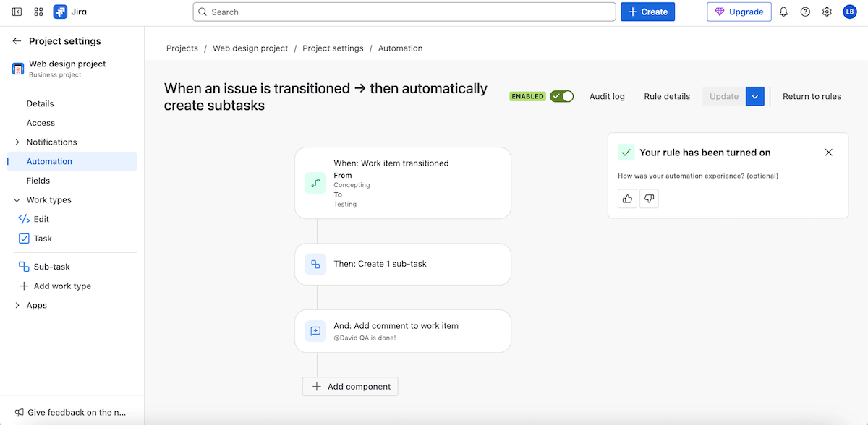Expand the Apps section in sidebar
Screen dimensions: 868x425
(x=17, y=306)
